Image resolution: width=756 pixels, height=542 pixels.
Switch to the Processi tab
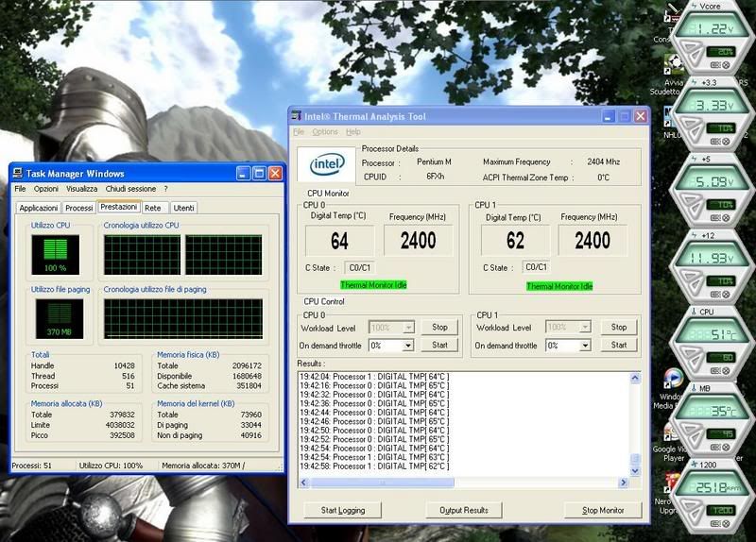79,208
